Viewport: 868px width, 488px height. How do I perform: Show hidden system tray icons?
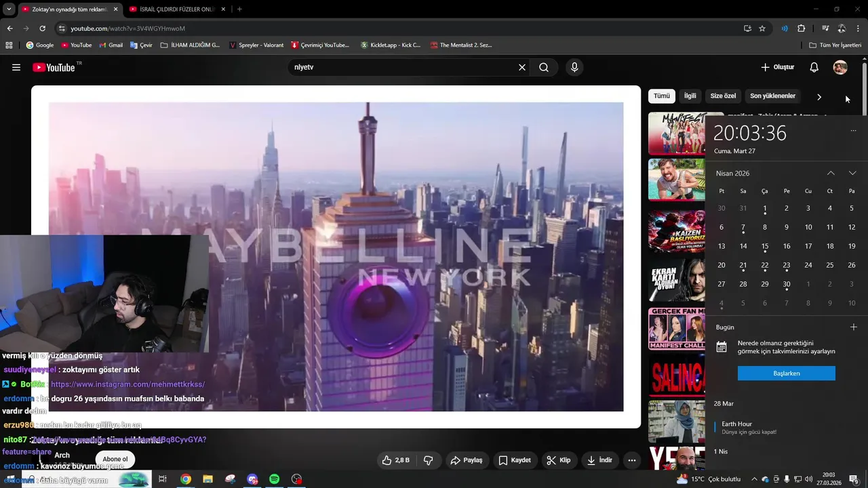(754, 479)
